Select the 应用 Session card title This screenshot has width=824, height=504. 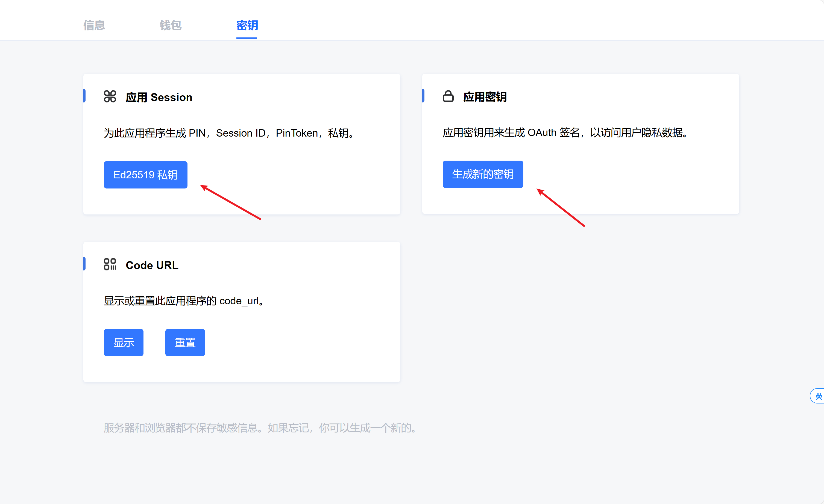159,97
